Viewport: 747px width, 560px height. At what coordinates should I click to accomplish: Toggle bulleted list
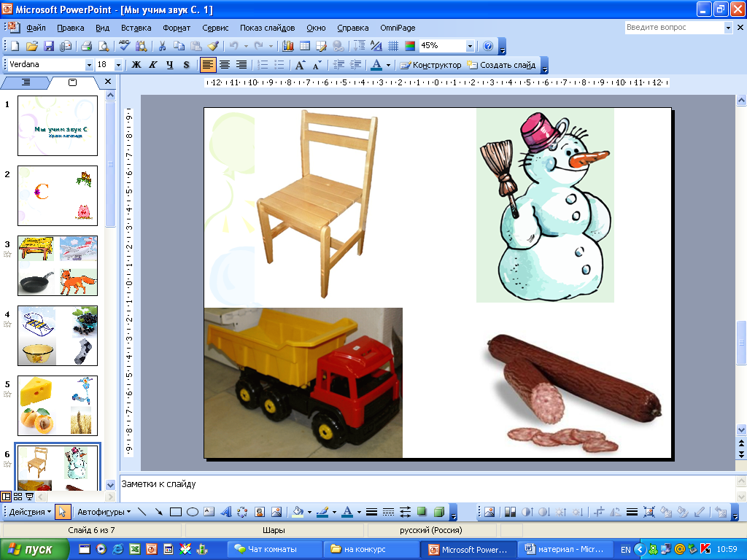(x=279, y=65)
